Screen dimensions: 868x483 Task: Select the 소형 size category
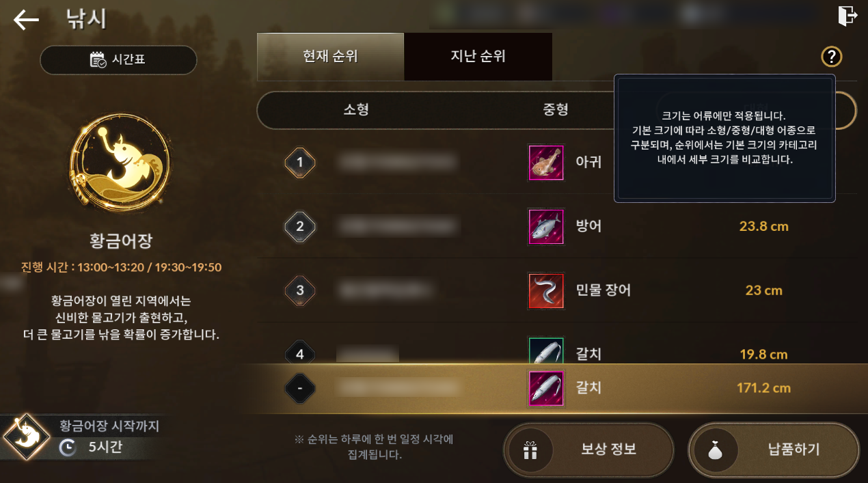[x=356, y=110]
